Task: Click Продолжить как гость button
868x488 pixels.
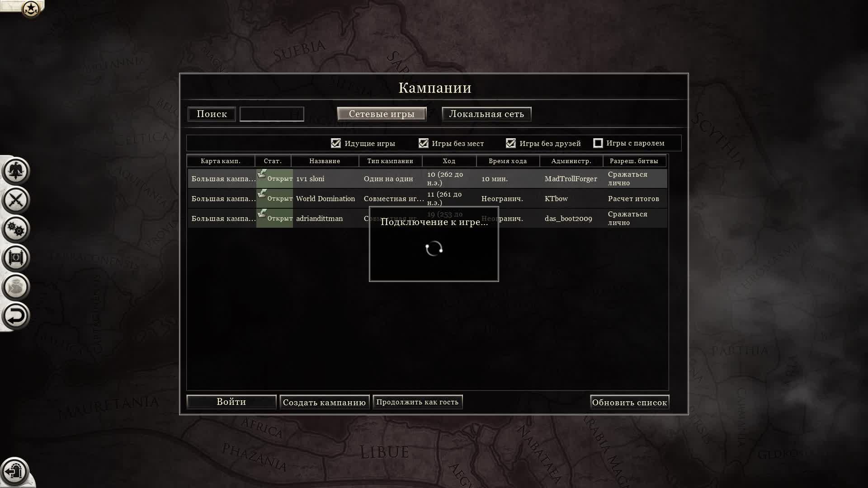Action: [417, 402]
